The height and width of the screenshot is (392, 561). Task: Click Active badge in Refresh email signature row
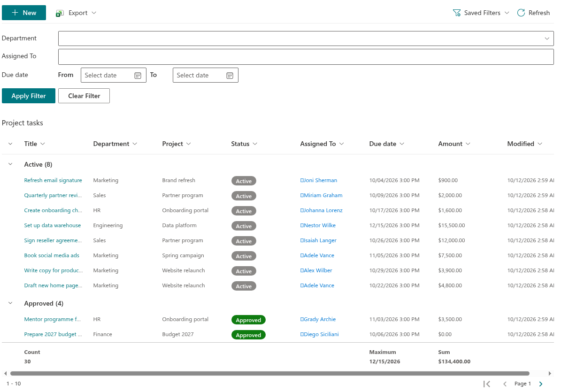[x=244, y=181]
